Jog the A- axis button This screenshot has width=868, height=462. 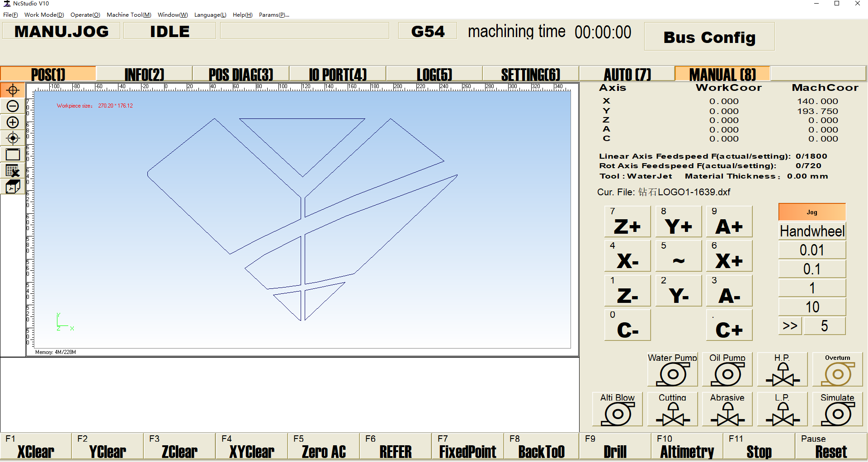(729, 291)
